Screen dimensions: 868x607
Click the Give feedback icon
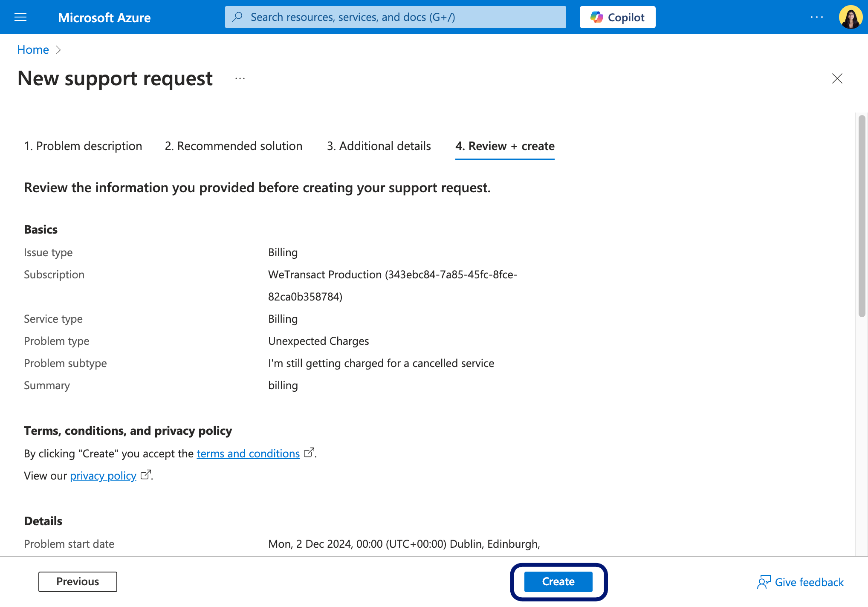(x=764, y=582)
